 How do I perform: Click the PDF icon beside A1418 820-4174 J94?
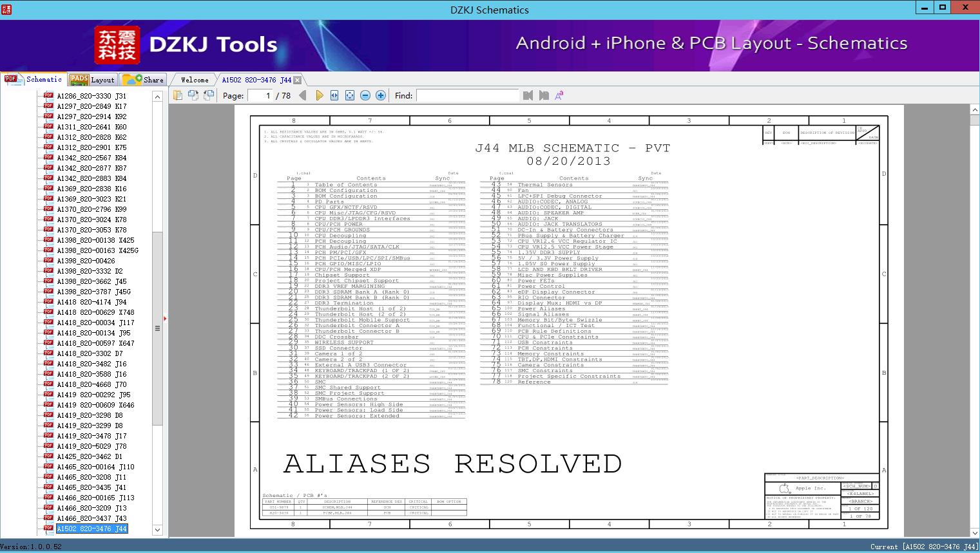[48, 301]
